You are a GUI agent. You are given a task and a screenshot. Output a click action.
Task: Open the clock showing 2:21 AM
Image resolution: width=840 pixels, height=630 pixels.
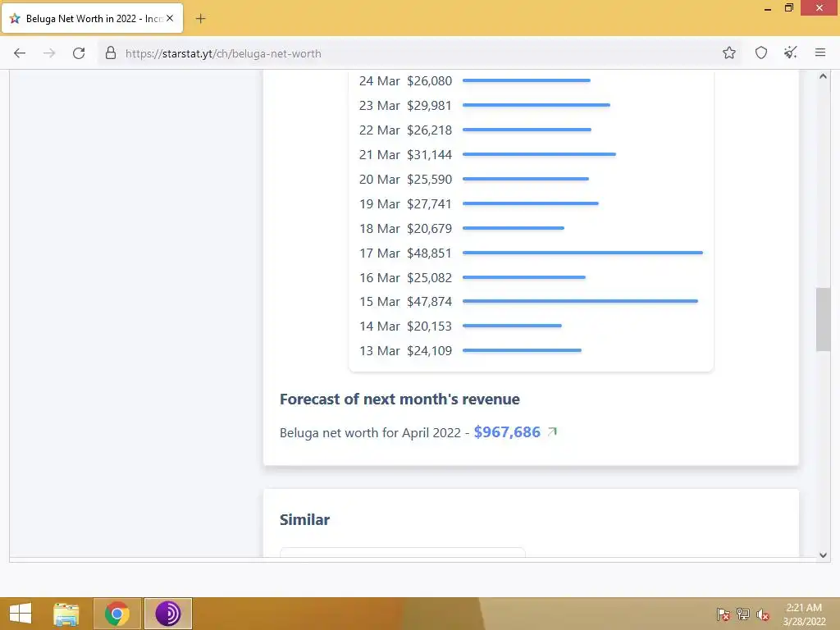tap(804, 614)
